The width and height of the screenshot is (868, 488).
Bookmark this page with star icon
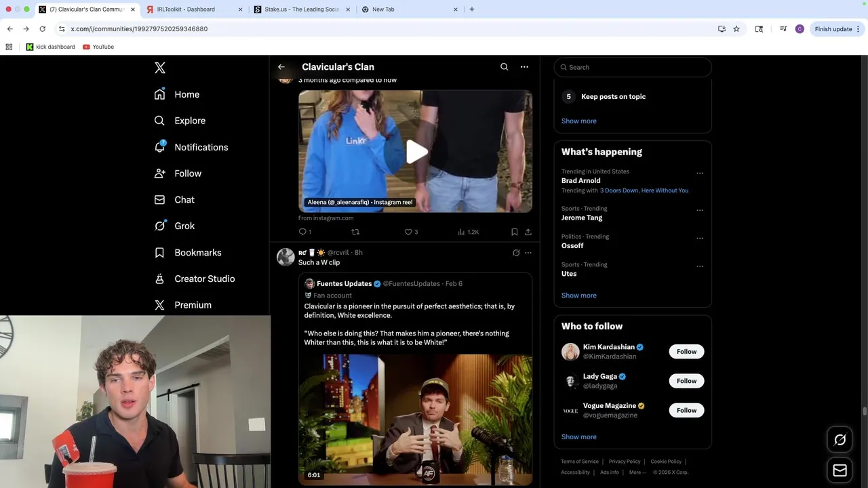click(736, 29)
